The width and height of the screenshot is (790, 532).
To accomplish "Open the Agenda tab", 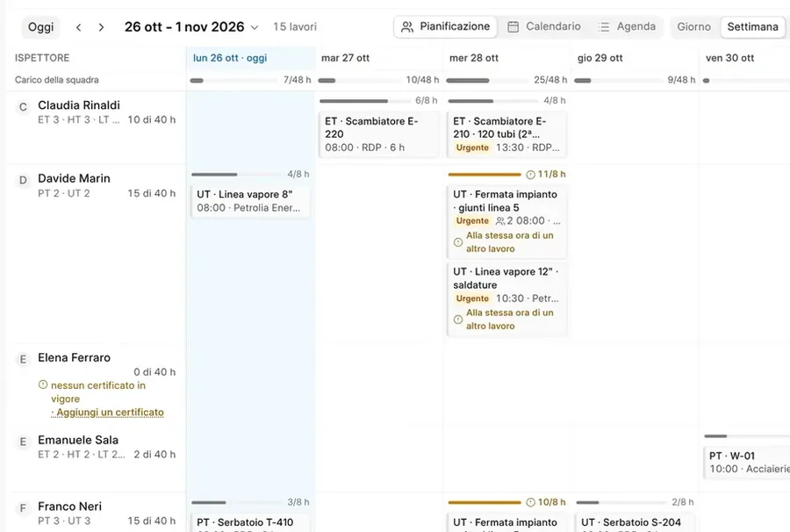I will tap(627, 26).
